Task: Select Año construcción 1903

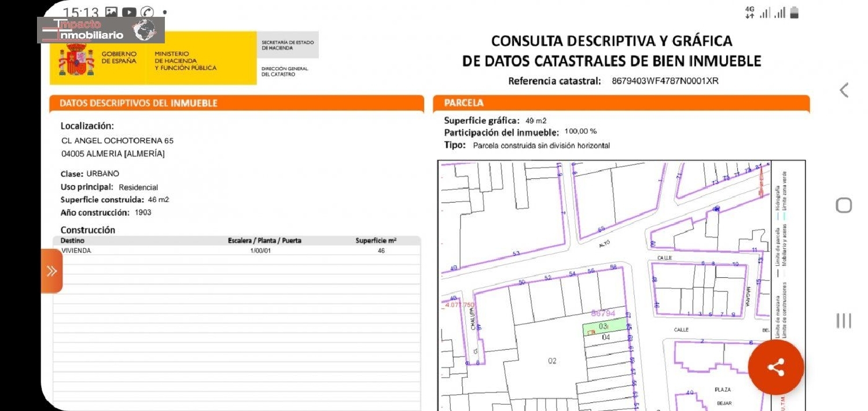Action: tap(106, 212)
